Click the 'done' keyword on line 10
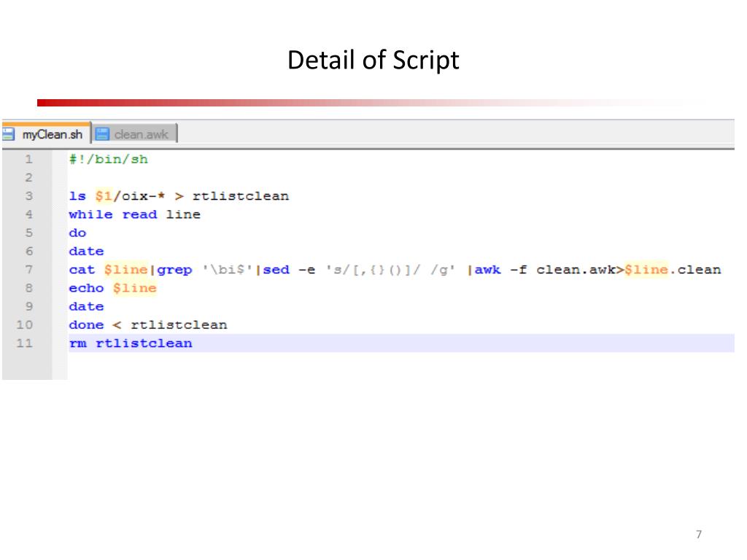747x560 pixels. (86, 324)
